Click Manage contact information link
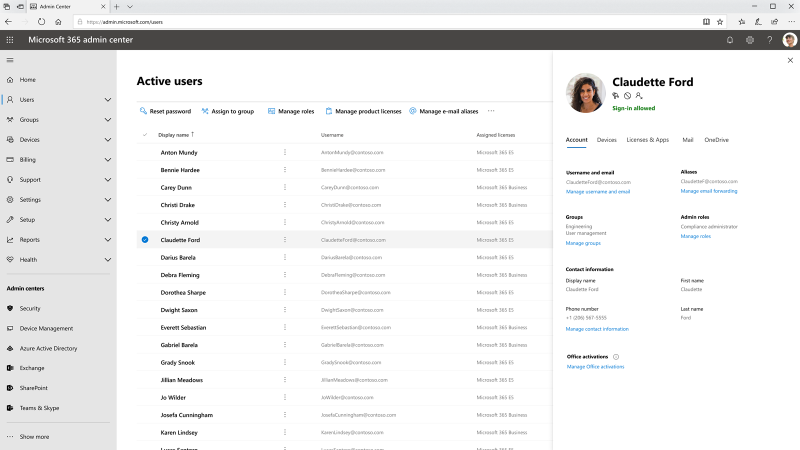The image size is (800, 450). (x=597, y=329)
